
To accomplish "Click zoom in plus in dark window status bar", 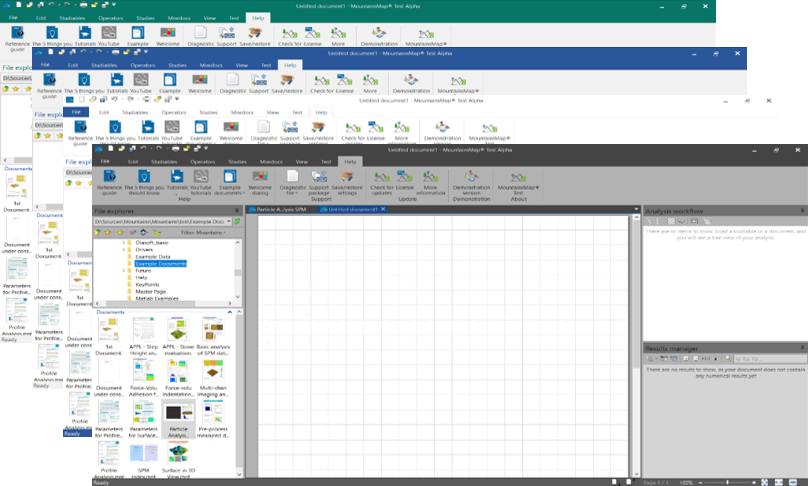I will click(x=754, y=482).
